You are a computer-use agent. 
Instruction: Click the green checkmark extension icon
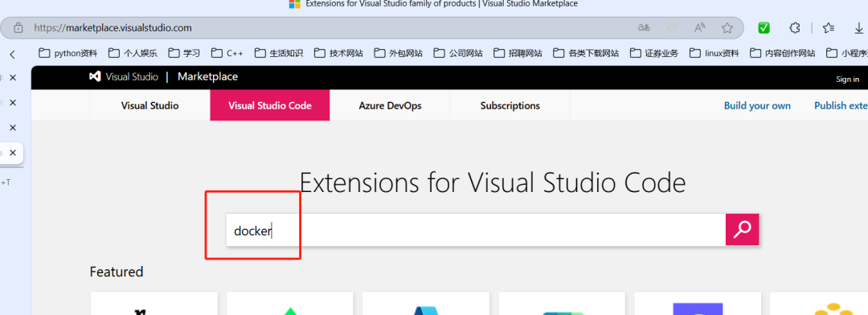764,27
